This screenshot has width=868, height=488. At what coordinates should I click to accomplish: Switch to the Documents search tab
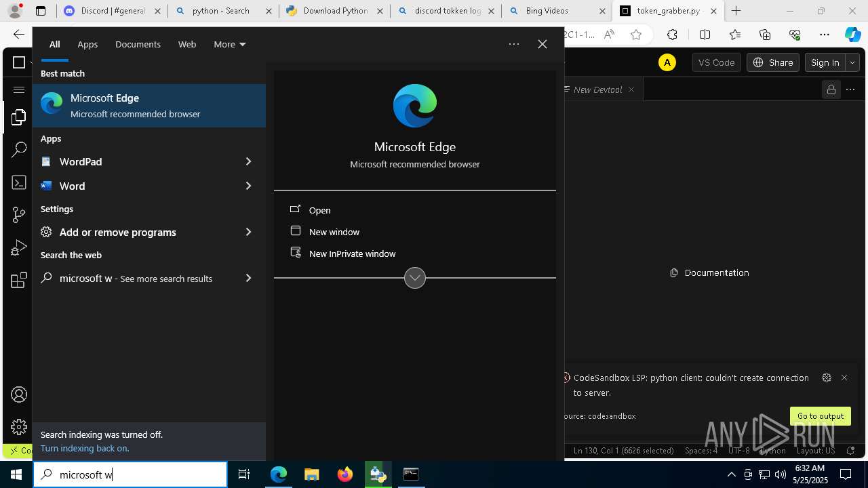[x=138, y=44]
